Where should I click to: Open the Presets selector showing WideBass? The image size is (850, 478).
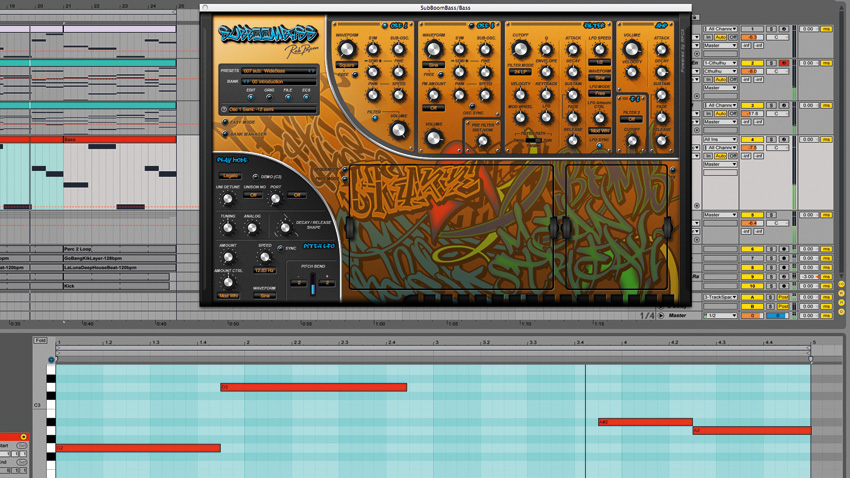click(279, 71)
